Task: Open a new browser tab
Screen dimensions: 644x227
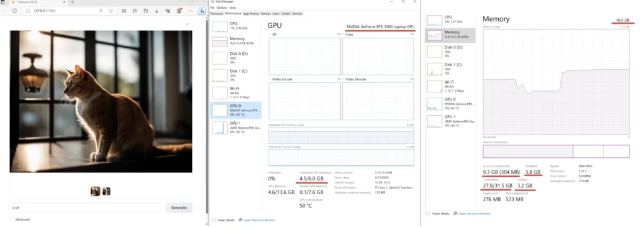Action: (72, 2)
